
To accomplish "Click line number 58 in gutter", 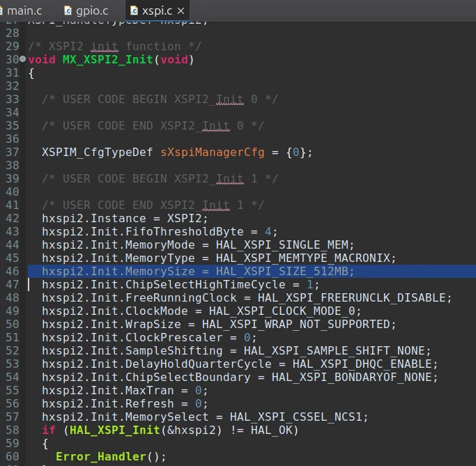I will point(12,430).
